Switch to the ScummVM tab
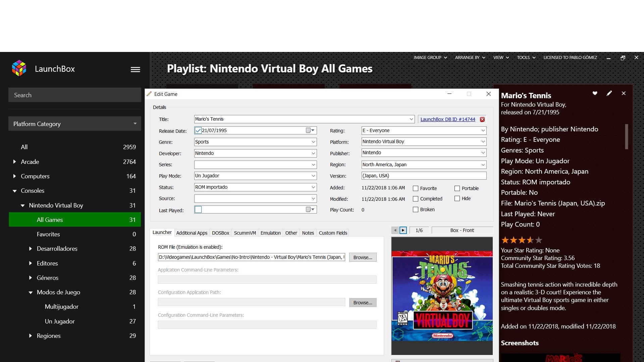 tap(245, 233)
